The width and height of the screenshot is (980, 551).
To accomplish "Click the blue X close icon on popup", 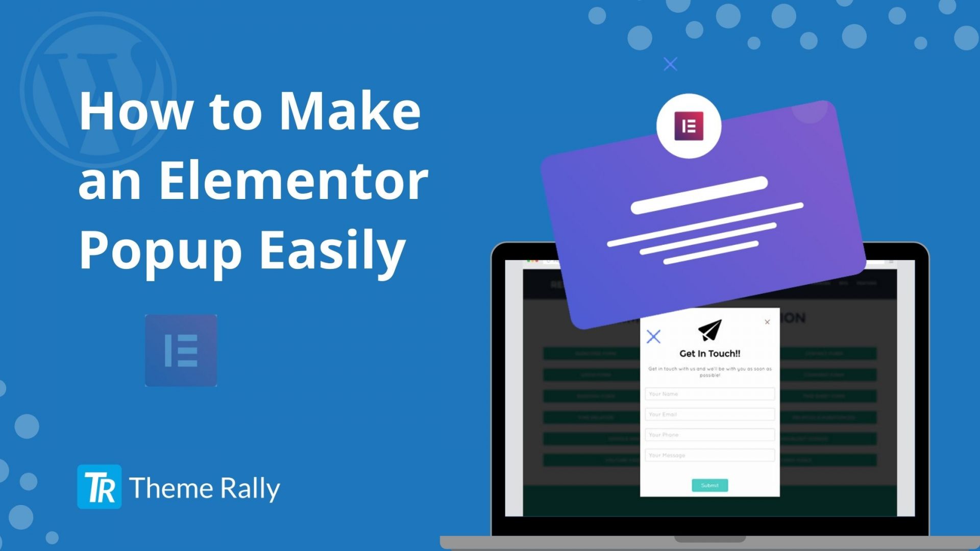I will coord(652,336).
